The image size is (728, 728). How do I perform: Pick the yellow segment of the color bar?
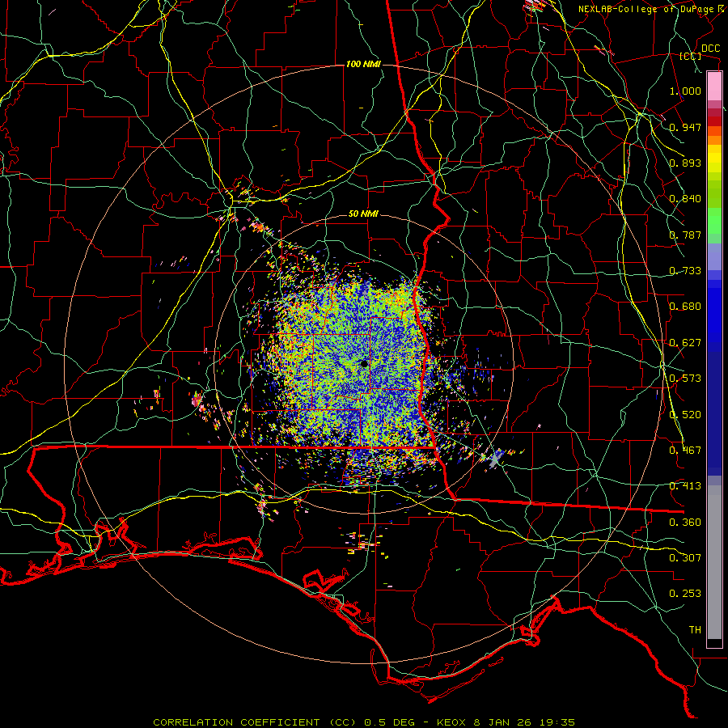[x=714, y=159]
